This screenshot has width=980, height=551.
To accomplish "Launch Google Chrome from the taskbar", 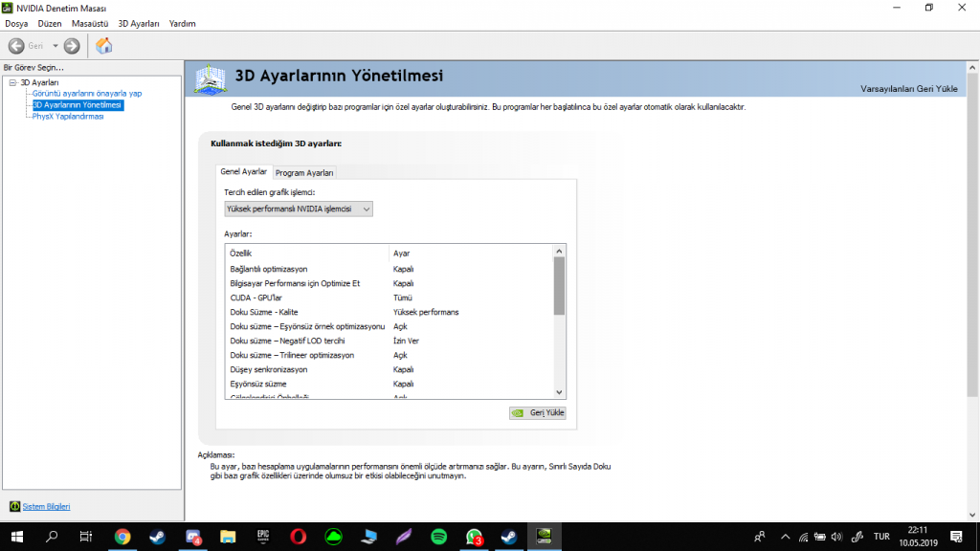I will click(122, 537).
